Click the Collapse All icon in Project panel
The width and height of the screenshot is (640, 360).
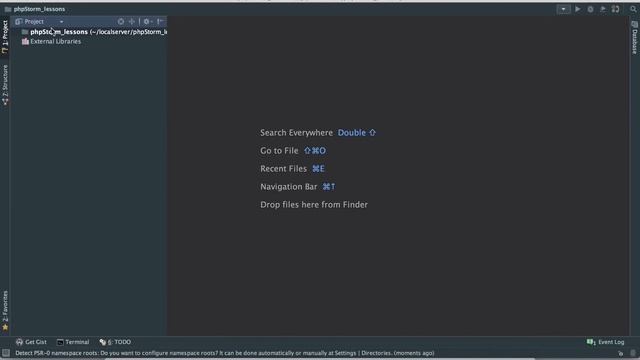(132, 21)
